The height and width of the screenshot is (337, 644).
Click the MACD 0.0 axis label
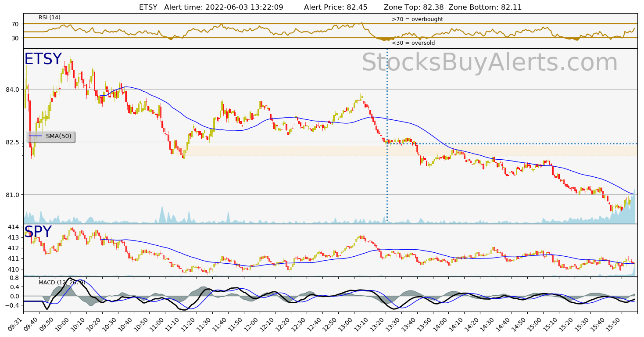coord(15,296)
